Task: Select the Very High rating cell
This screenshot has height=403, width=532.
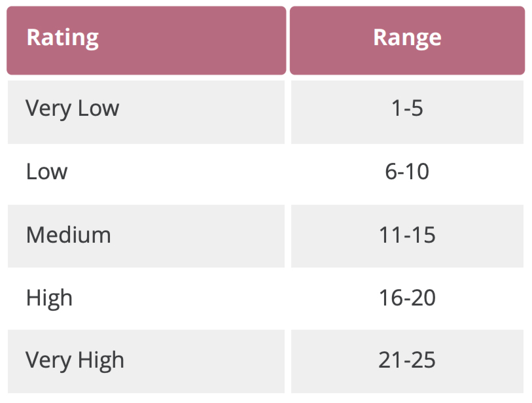Action: point(146,361)
